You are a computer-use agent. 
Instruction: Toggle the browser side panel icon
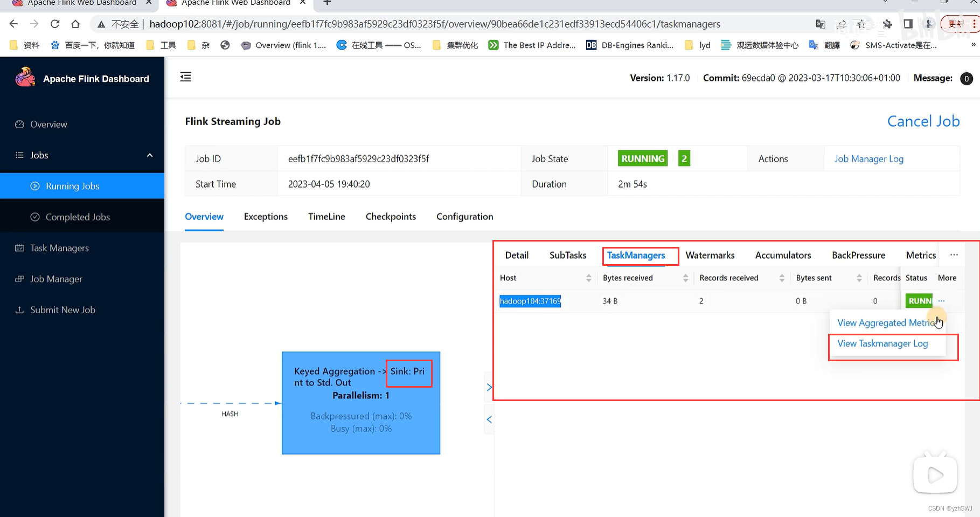[908, 24]
